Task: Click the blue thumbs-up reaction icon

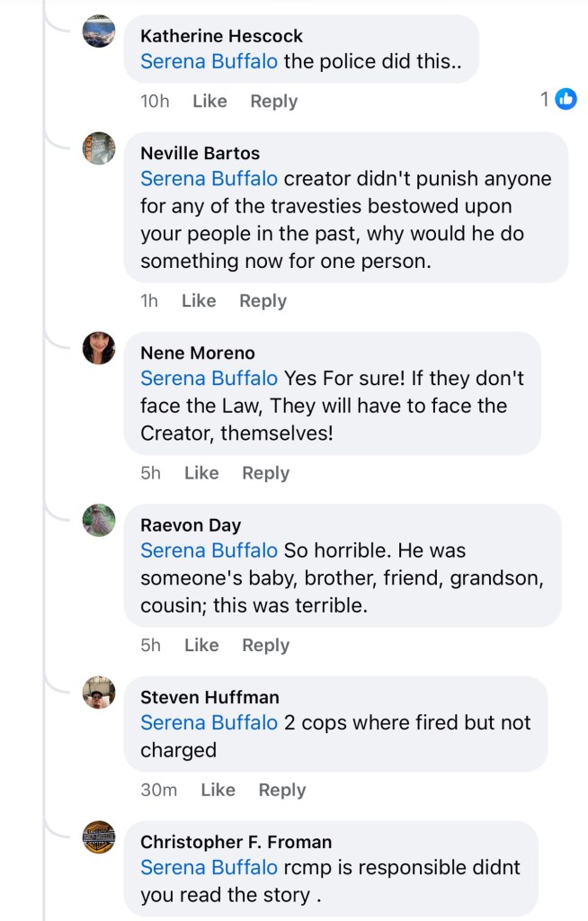Action: [566, 100]
